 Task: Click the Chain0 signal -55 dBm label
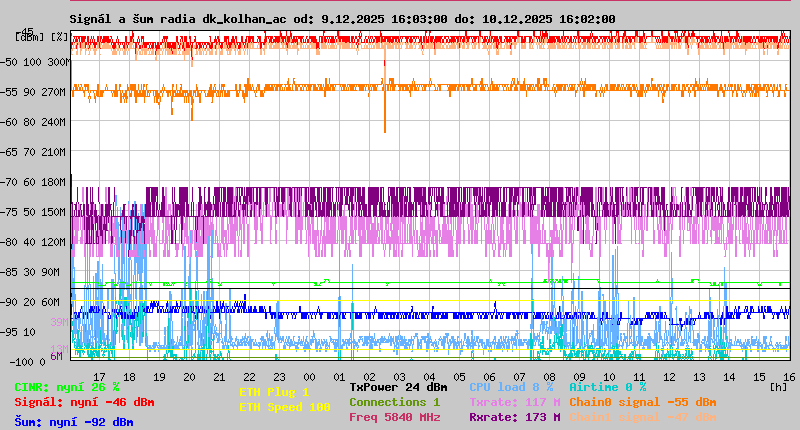pos(642,402)
